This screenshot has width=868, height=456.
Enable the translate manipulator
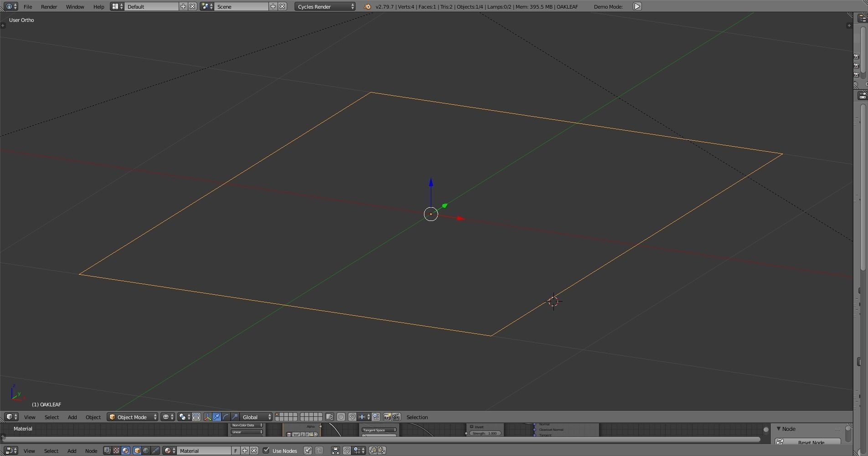point(217,417)
